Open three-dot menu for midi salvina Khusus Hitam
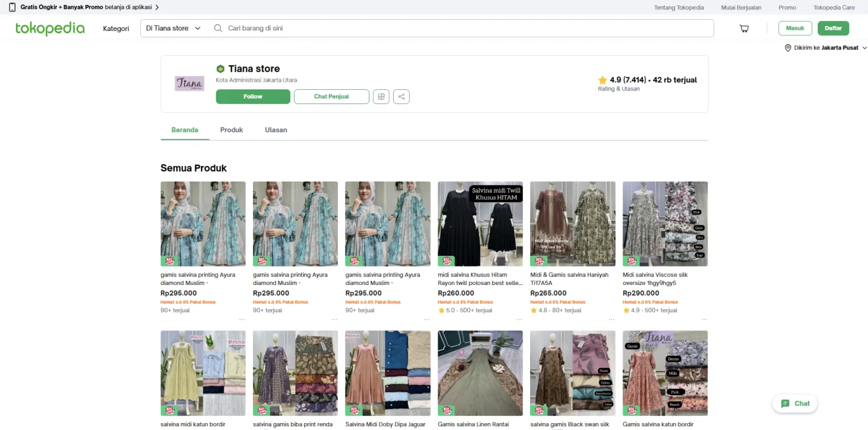 [x=519, y=320]
